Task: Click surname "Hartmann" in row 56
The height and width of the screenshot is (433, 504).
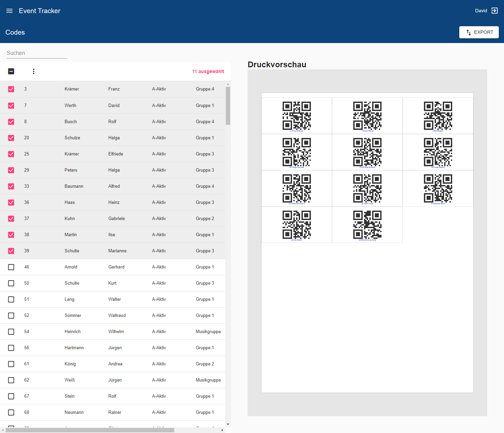Action: coord(74,348)
